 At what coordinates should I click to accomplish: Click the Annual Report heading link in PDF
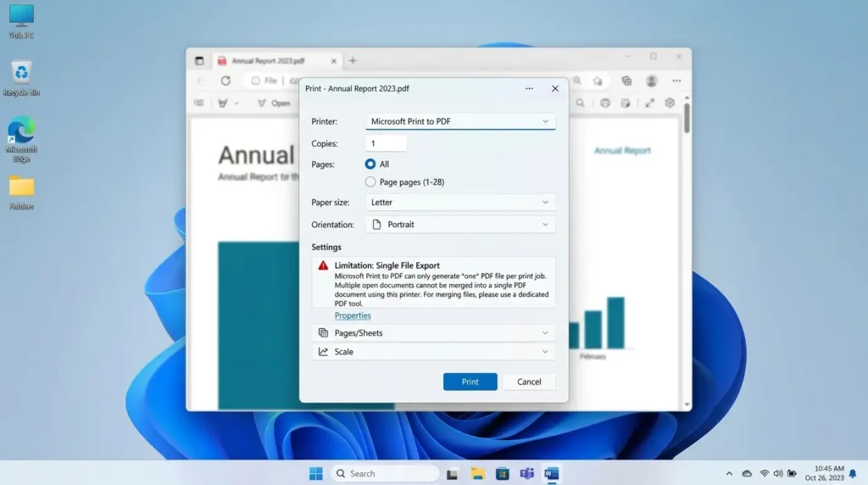[x=622, y=151]
